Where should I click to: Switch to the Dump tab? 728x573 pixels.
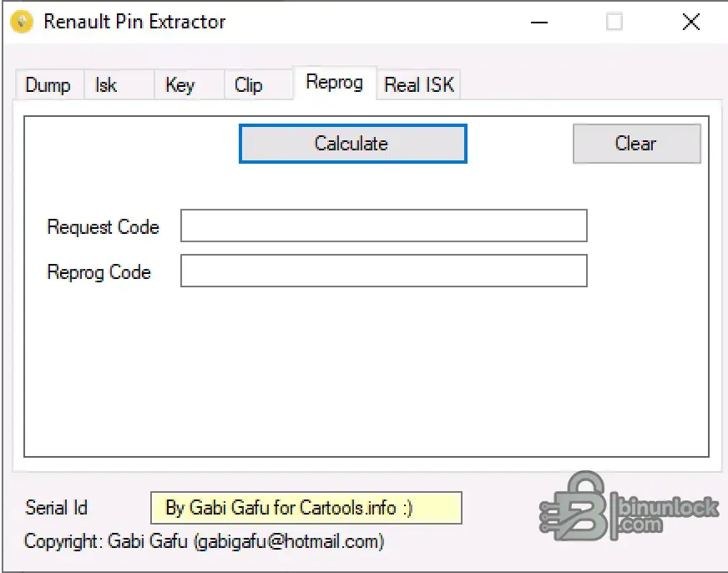(x=49, y=85)
